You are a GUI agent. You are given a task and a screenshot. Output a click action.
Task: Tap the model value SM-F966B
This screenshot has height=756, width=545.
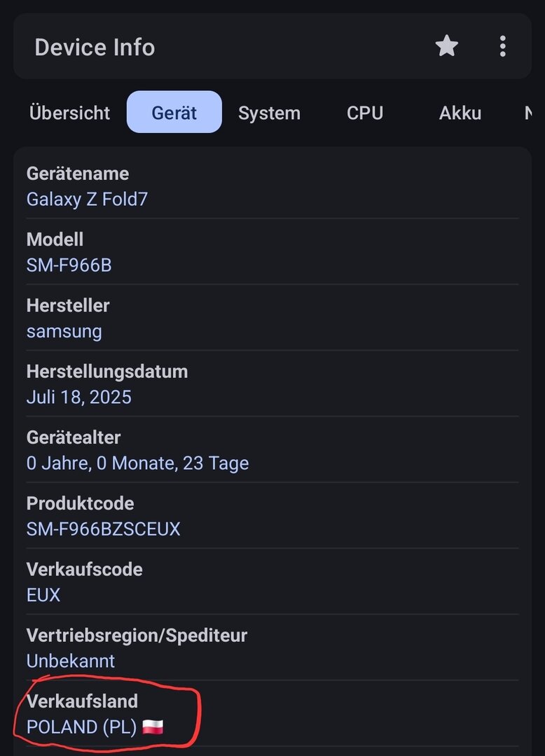tap(69, 265)
